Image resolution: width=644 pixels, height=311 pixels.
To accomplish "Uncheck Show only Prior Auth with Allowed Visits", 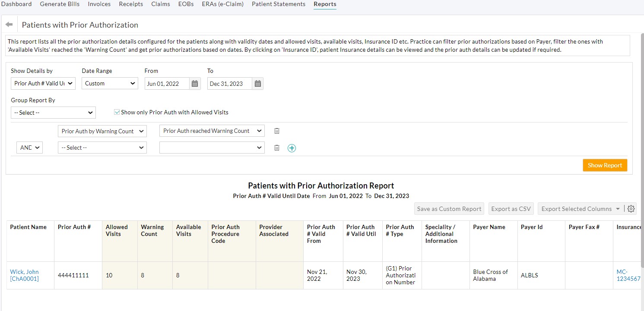I will [x=117, y=111].
